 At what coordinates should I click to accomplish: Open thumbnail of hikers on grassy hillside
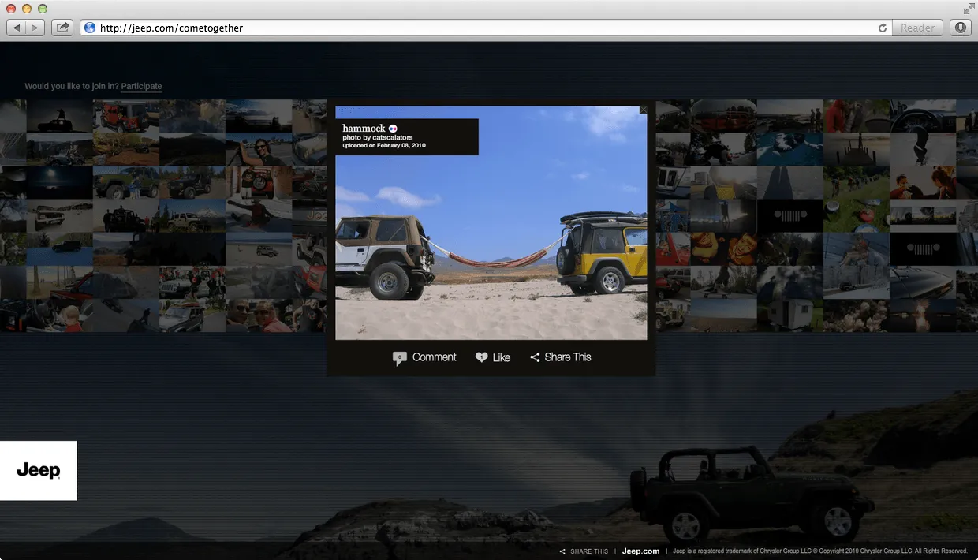tap(857, 182)
